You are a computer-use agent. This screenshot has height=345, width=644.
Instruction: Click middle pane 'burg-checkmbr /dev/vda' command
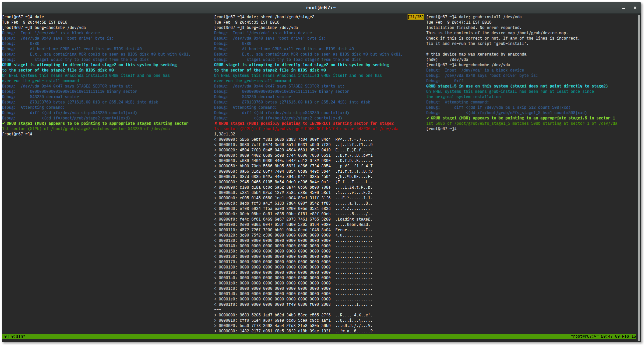tap(272, 28)
